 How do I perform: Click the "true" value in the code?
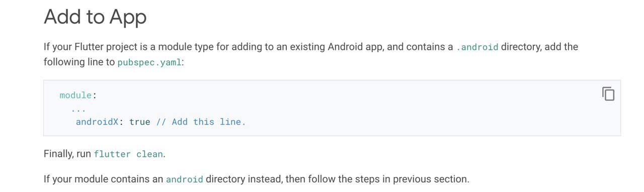click(x=140, y=122)
